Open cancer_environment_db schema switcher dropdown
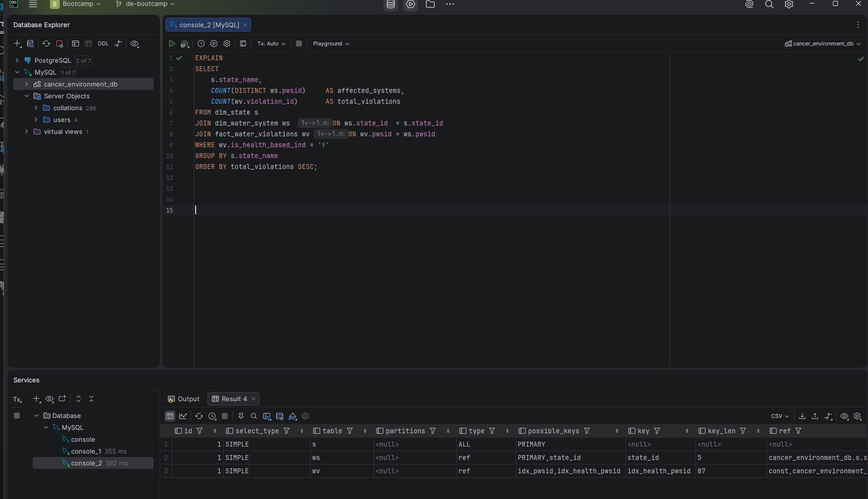Viewport: 868px width, 499px height. coord(823,43)
